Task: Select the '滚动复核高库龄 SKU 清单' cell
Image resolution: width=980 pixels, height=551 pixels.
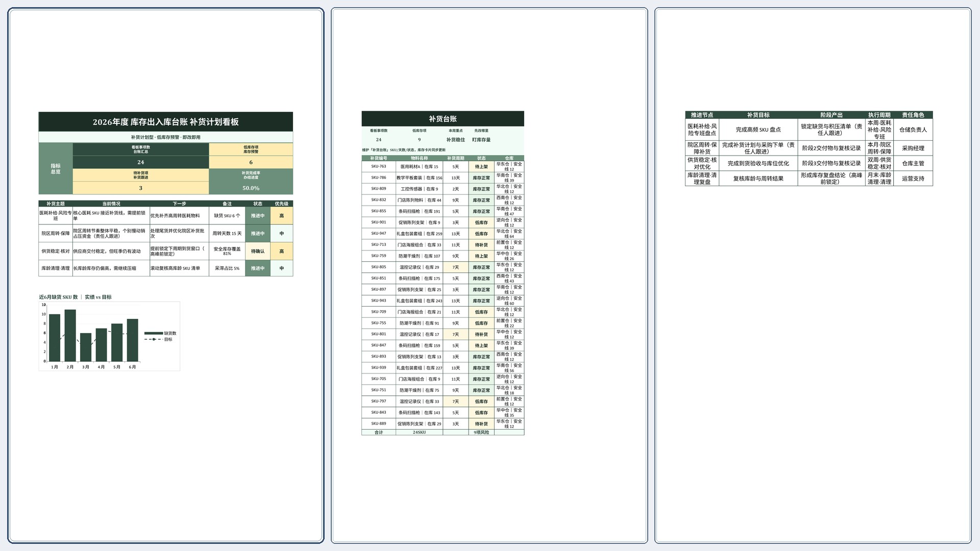Action: point(179,268)
